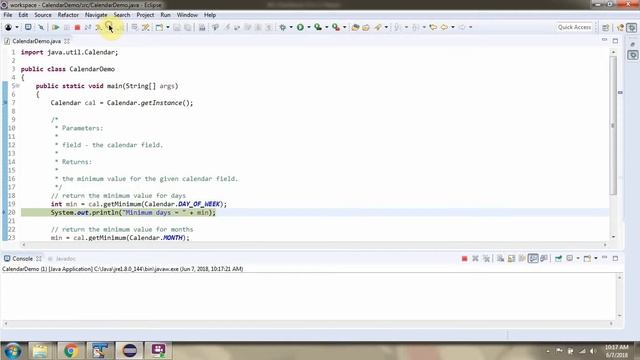This screenshot has width=640, height=360.
Task: Open the Help menu
Action: (x=210, y=15)
